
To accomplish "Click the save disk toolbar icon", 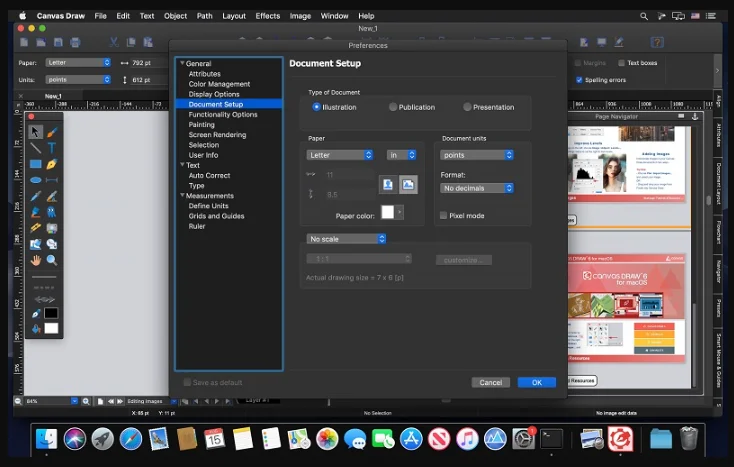I will tap(58, 43).
